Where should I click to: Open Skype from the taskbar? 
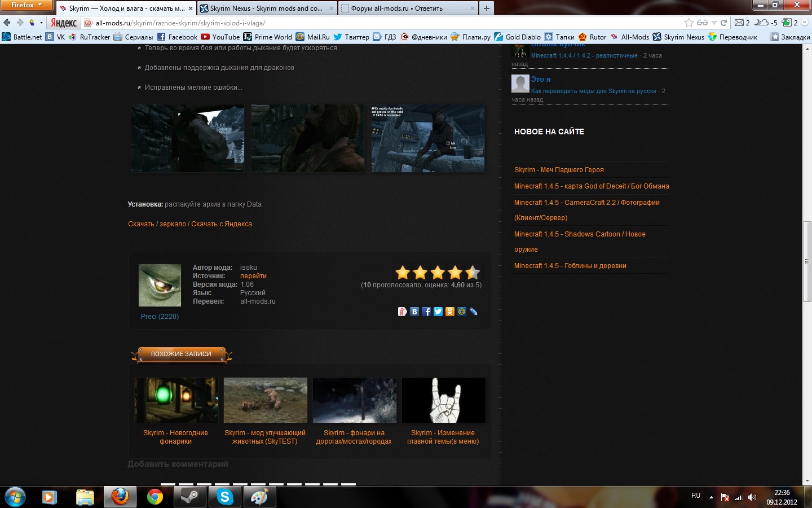click(224, 497)
